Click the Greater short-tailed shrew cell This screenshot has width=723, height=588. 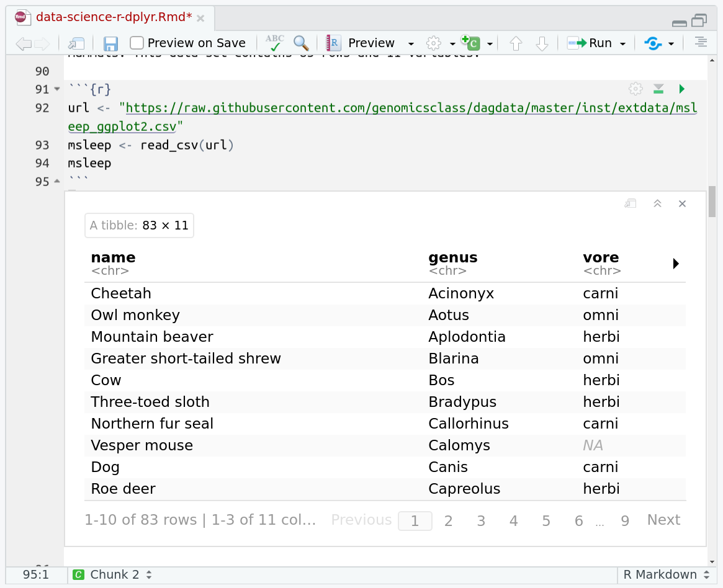click(186, 359)
